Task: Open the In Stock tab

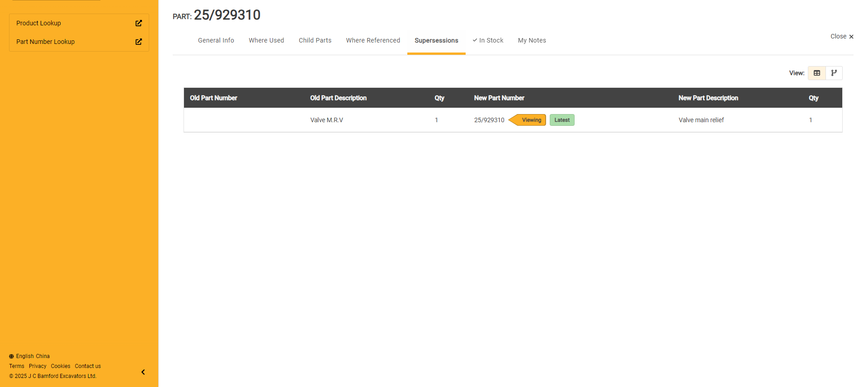Action: click(x=488, y=40)
